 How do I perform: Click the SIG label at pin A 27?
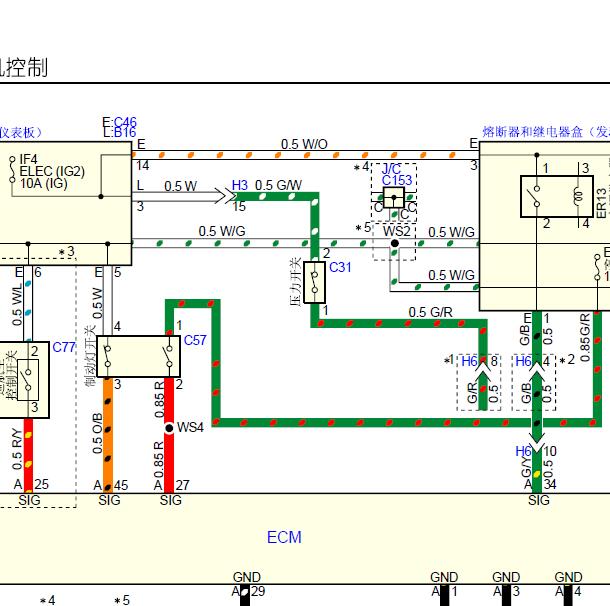pos(170,500)
